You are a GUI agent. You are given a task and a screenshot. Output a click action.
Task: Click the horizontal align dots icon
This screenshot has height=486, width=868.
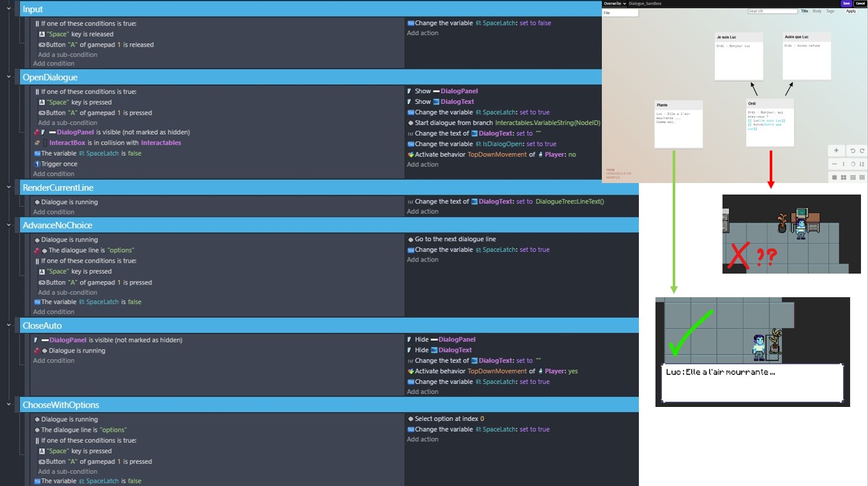click(834, 164)
